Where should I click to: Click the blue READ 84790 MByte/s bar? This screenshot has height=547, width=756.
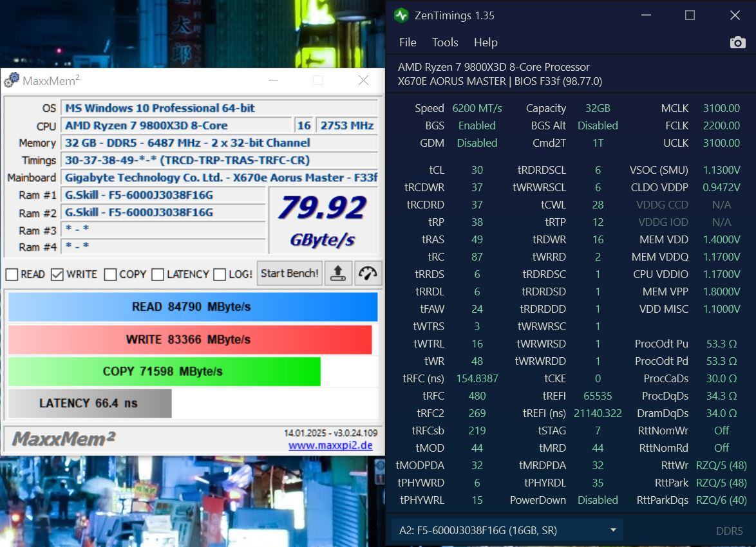click(x=193, y=306)
